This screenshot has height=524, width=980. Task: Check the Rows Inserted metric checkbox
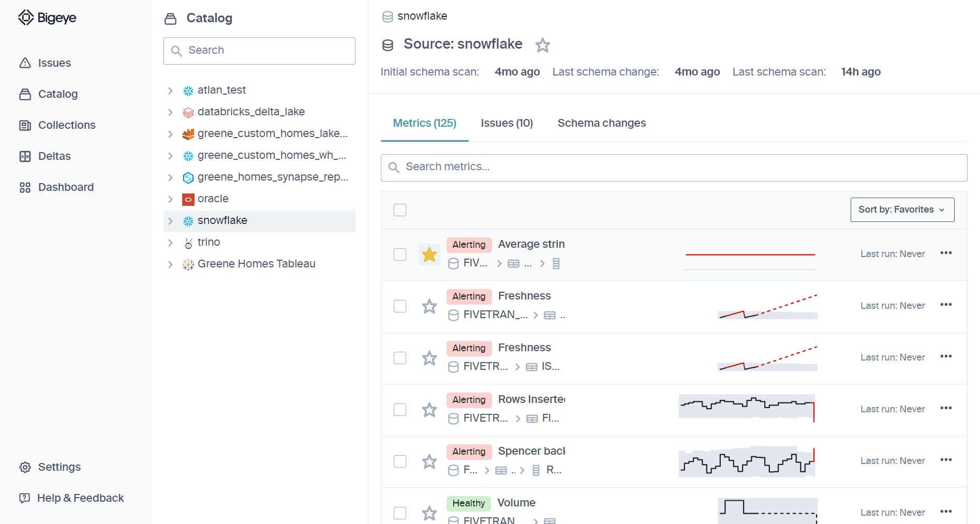click(400, 410)
